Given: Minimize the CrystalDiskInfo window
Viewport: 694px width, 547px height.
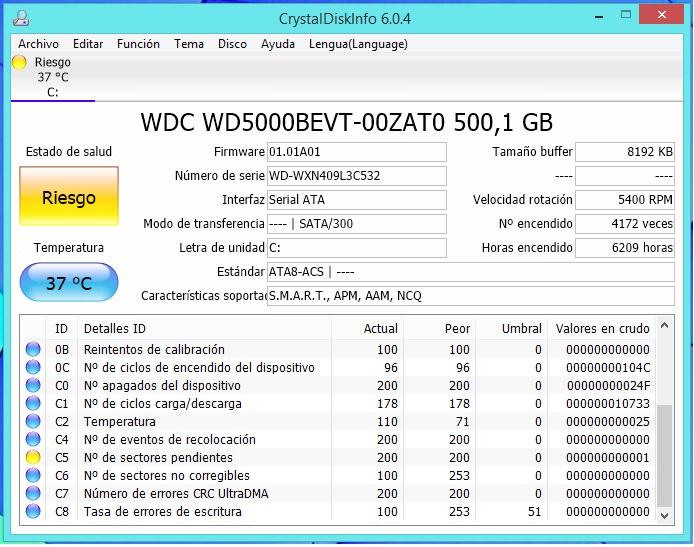Looking at the screenshot, I should pyautogui.click(x=599, y=17).
